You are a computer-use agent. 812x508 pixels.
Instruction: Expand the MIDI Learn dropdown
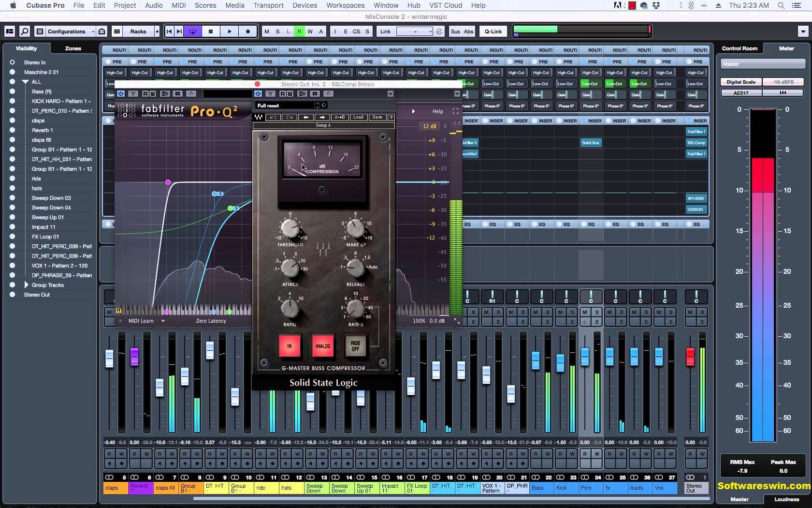coord(163,321)
